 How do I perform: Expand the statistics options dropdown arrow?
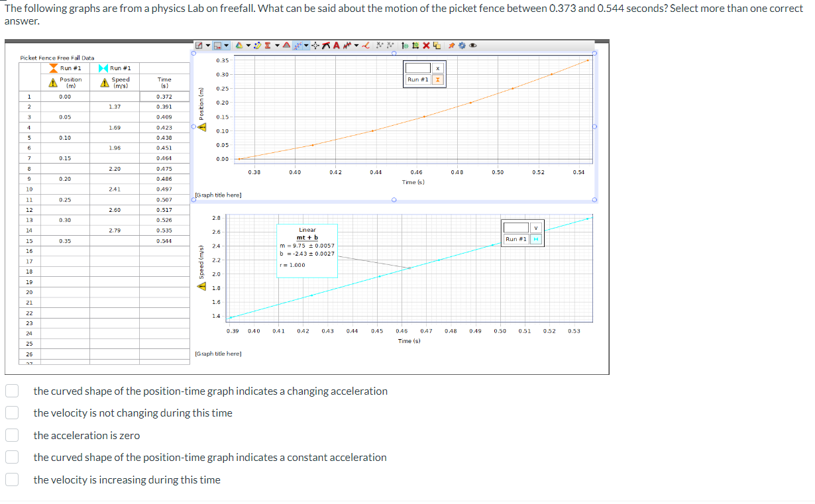pyautogui.click(x=277, y=46)
